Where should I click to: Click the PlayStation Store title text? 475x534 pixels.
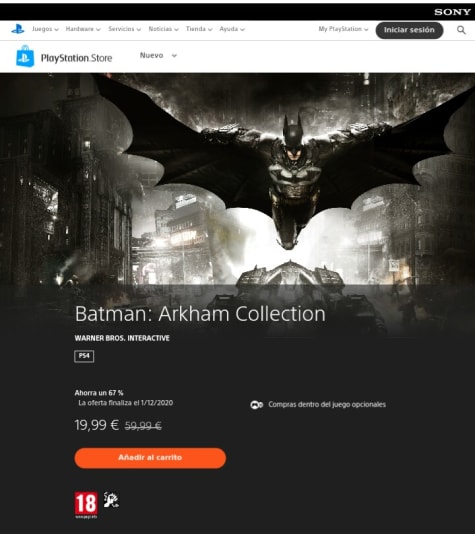(76, 58)
